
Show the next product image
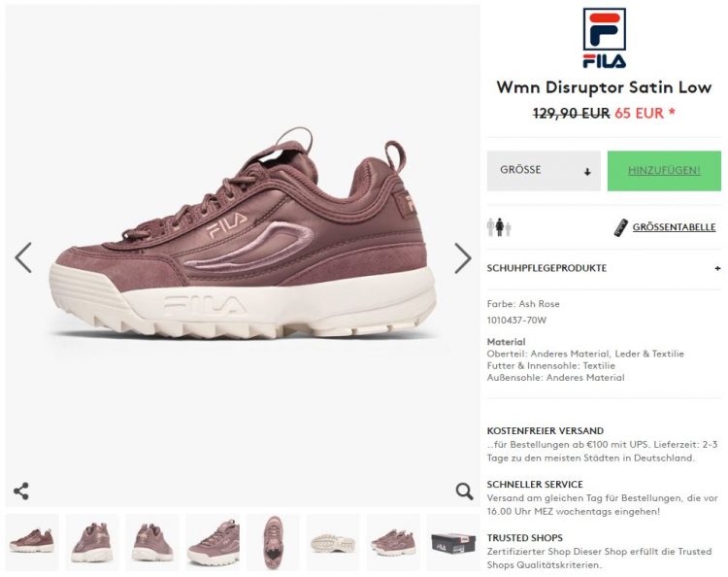click(x=462, y=257)
